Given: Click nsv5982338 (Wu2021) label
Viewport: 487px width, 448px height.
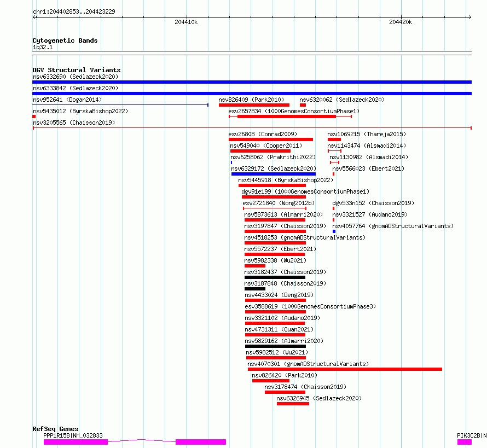Looking at the screenshot, I should click(275, 260).
